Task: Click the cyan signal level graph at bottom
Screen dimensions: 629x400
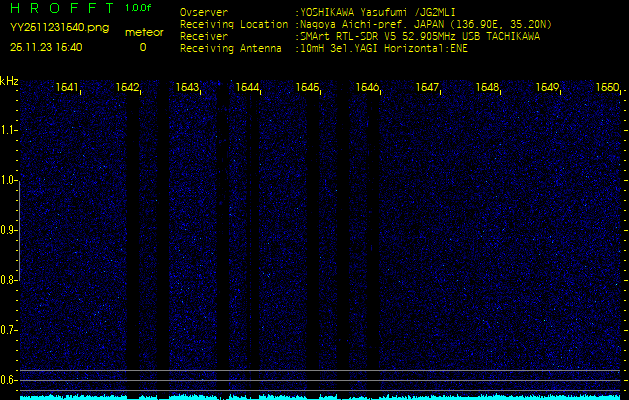Action: [320, 397]
